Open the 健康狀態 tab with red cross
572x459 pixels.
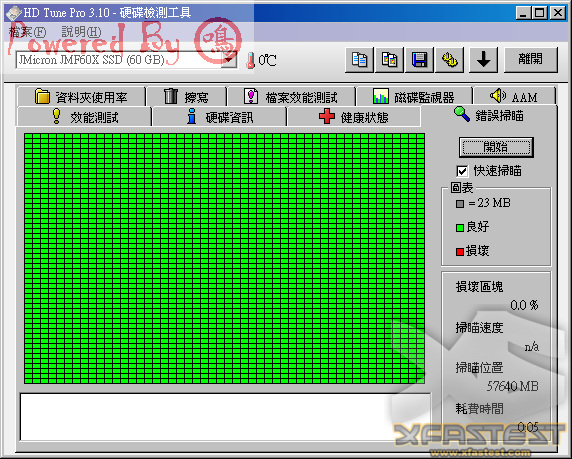click(x=353, y=117)
